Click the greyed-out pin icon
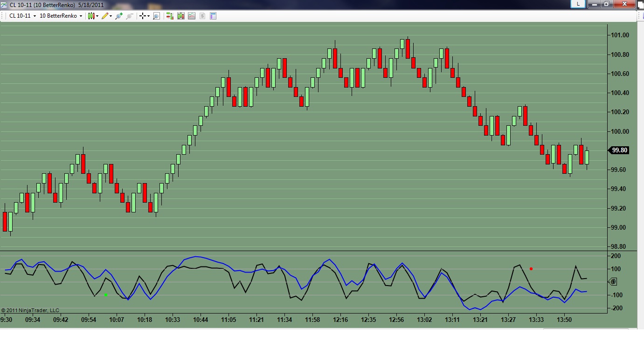Screen dimensions: 644x341 click(x=130, y=16)
